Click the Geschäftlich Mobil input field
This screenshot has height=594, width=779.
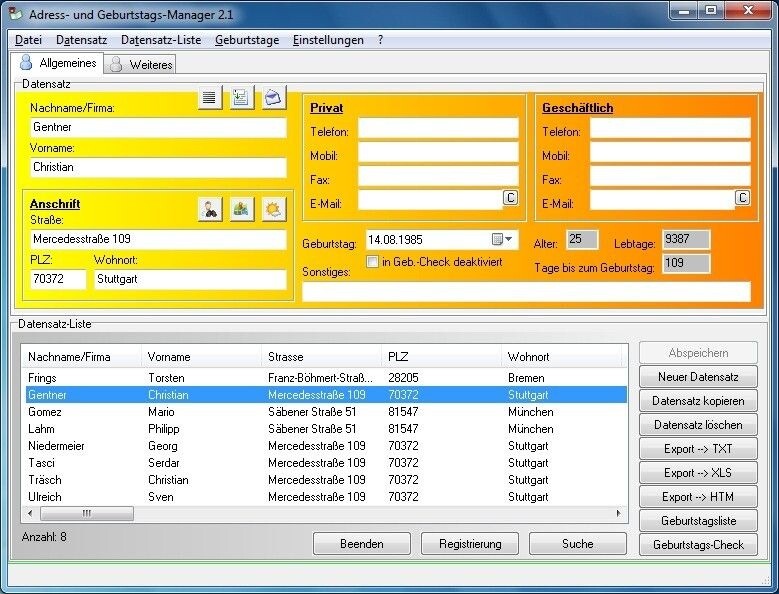(670, 152)
